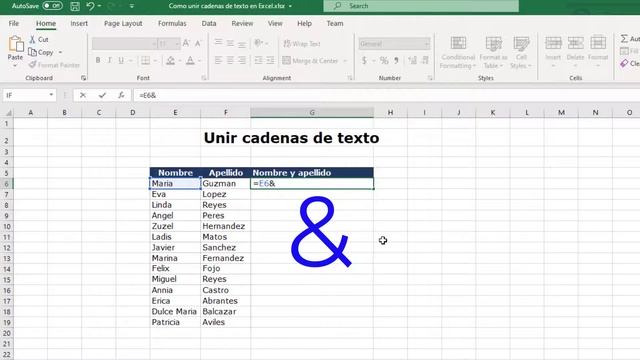Click the Increase Decimal icon
Image resolution: width=640 pixels, height=360 pixels.
(413, 60)
